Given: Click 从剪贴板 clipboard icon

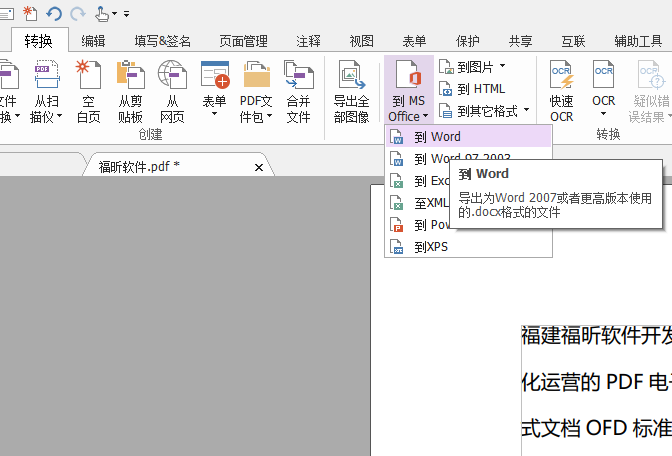Looking at the screenshot, I should pyautogui.click(x=130, y=76).
